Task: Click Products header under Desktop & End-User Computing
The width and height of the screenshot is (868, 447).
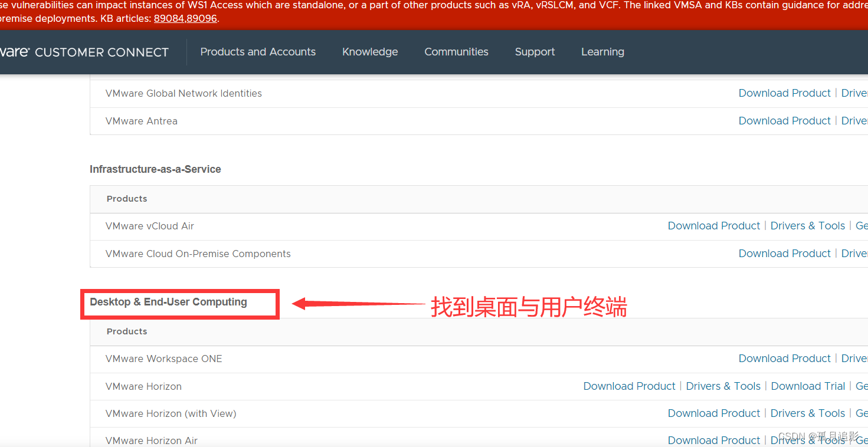Action: point(127,331)
